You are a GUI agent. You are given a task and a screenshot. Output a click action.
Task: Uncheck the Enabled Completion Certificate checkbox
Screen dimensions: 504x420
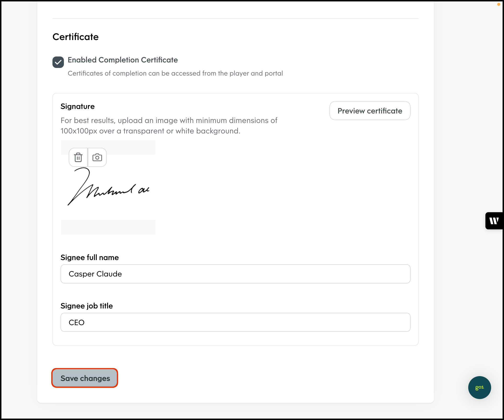click(58, 62)
